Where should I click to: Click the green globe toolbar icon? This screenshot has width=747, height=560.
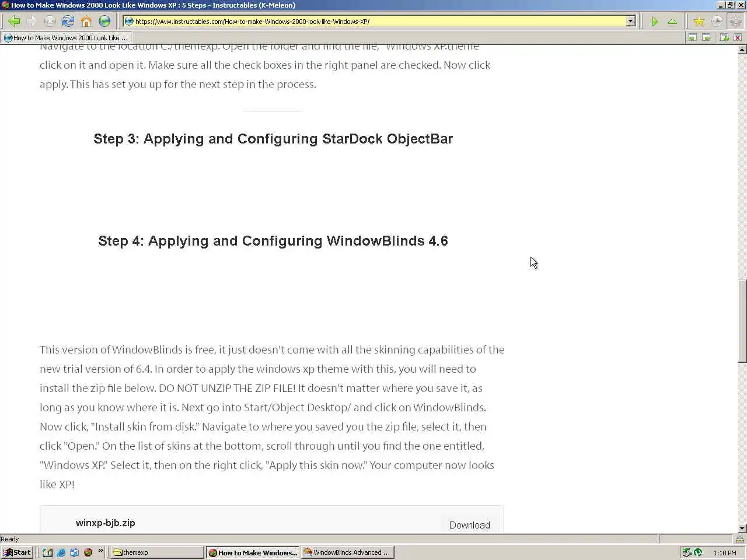(x=104, y=22)
